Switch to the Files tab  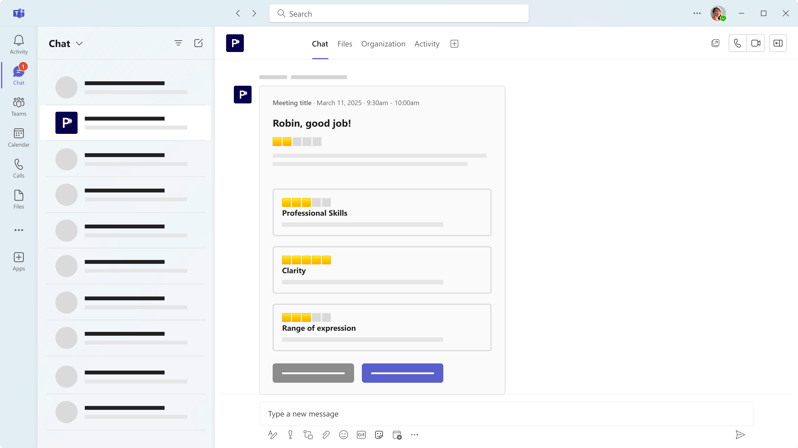click(x=344, y=44)
